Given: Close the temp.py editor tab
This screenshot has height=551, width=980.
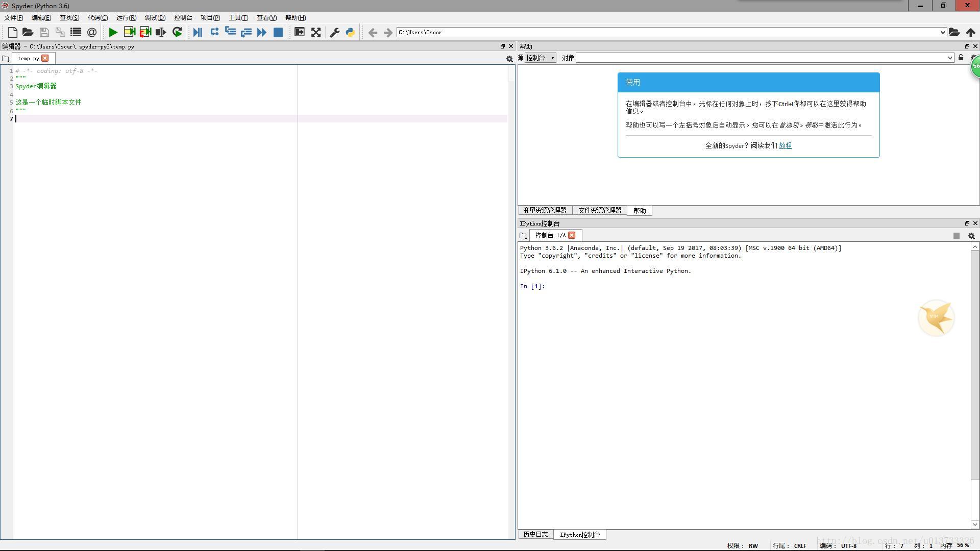Looking at the screenshot, I should [x=45, y=58].
